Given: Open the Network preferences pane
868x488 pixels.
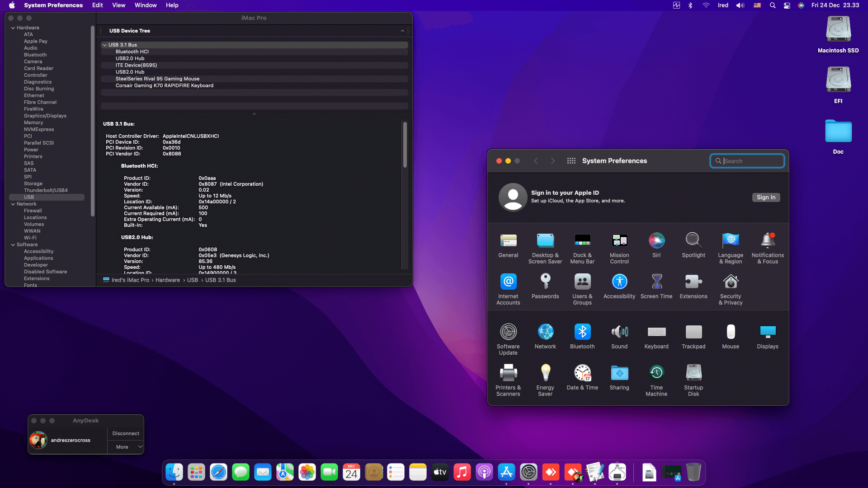Looking at the screenshot, I should tap(545, 337).
